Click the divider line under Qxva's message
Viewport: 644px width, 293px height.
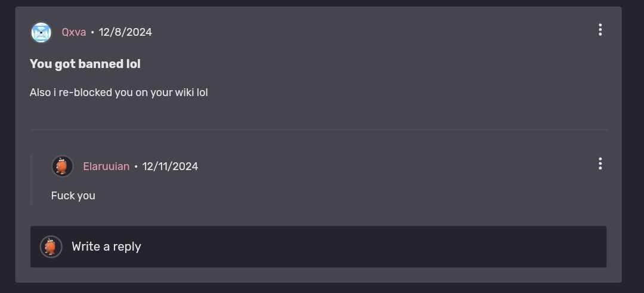point(318,130)
